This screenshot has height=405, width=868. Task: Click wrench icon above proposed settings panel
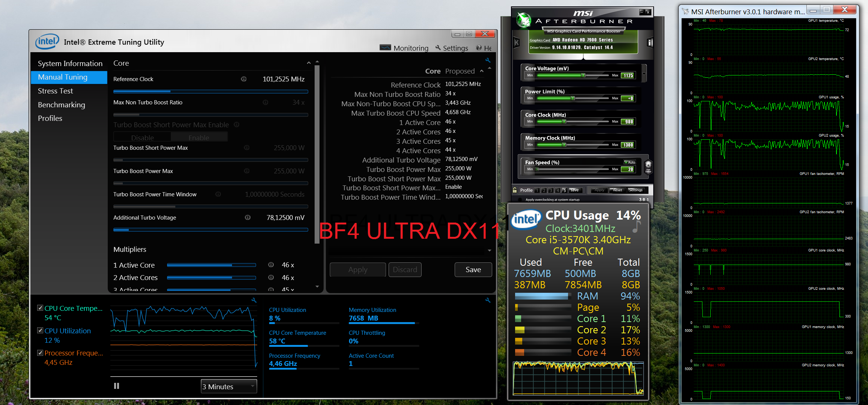point(488,60)
